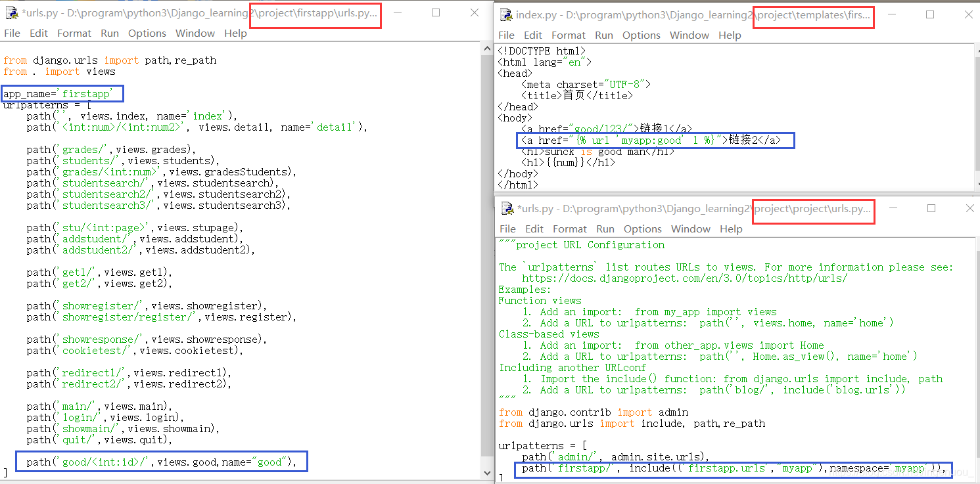The height and width of the screenshot is (484, 980).
Task: Click the path('students/',views.students) line
Action: [x=123, y=161]
